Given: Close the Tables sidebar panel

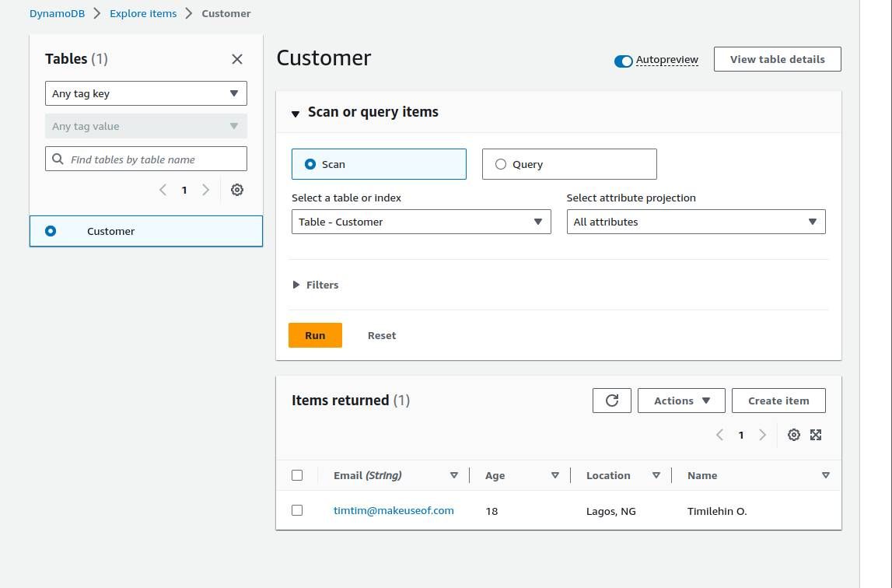Looking at the screenshot, I should [x=236, y=59].
